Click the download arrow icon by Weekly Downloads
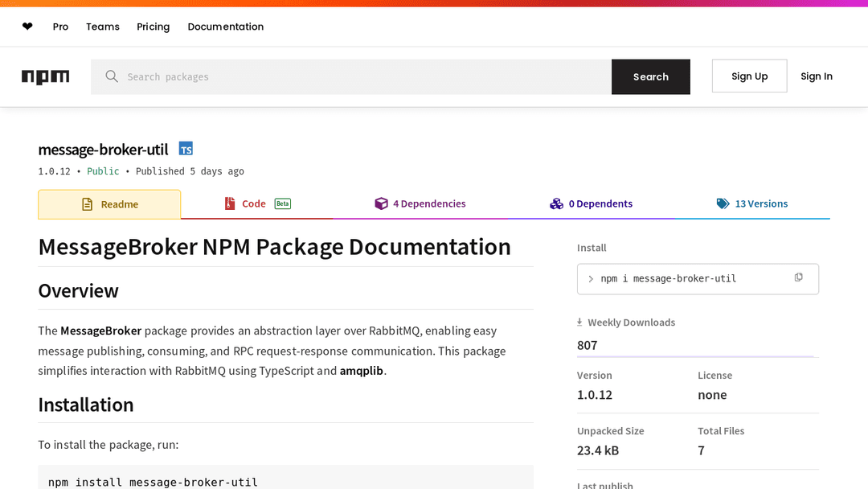 [579, 323]
